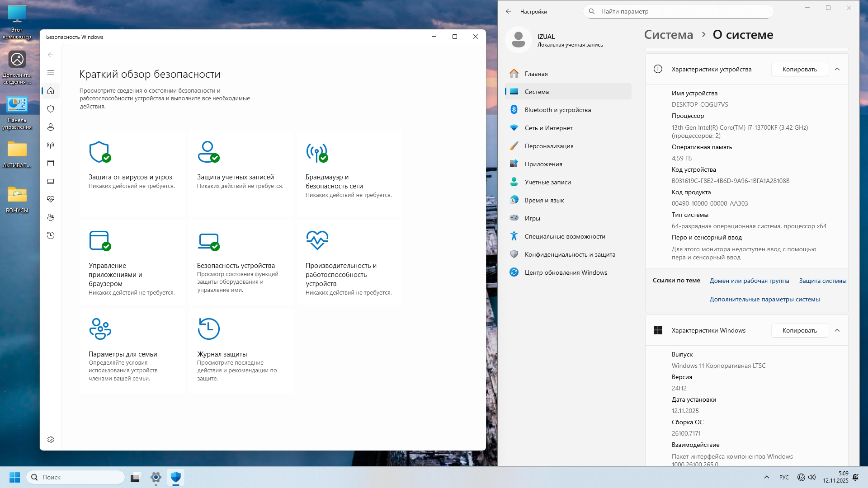Open 'Центр обновления Windows' settings page

pos(566,272)
